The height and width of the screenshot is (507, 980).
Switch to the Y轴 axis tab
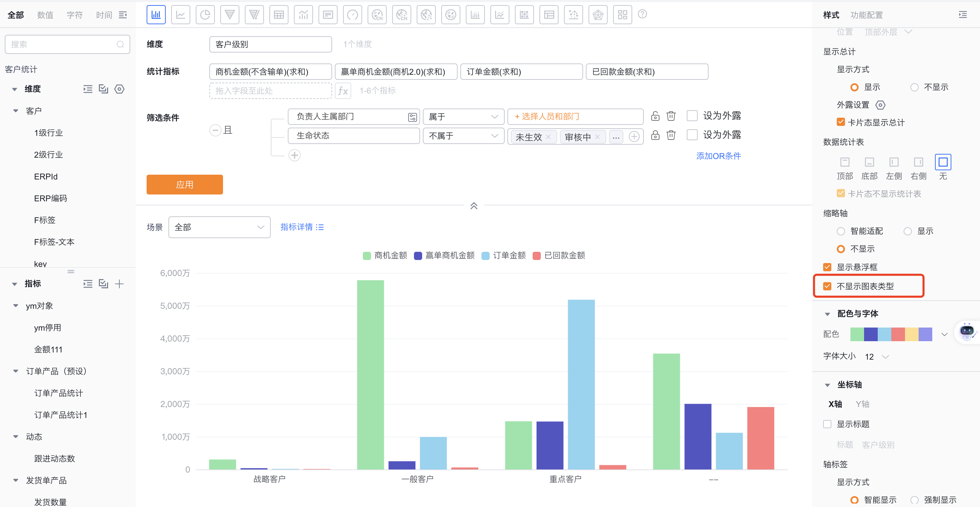(x=862, y=404)
